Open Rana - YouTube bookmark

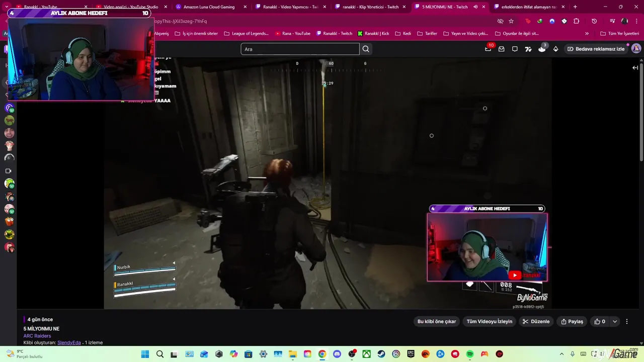(292, 34)
